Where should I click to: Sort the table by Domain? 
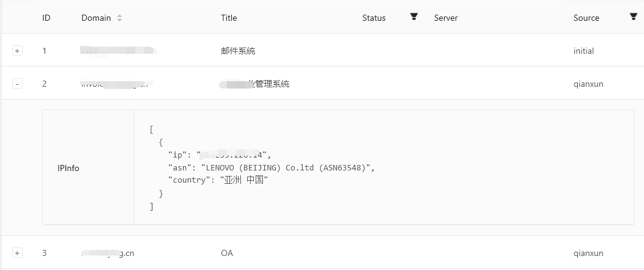click(119, 18)
